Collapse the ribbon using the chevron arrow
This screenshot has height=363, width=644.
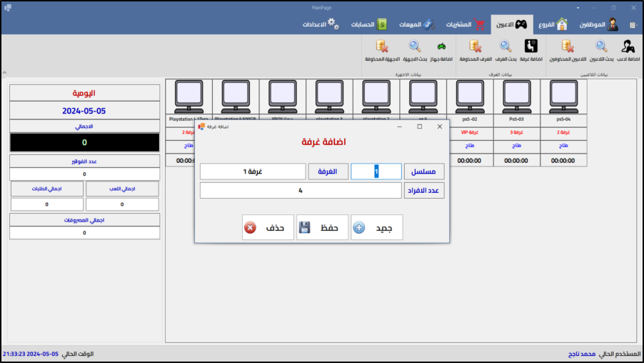(4, 72)
